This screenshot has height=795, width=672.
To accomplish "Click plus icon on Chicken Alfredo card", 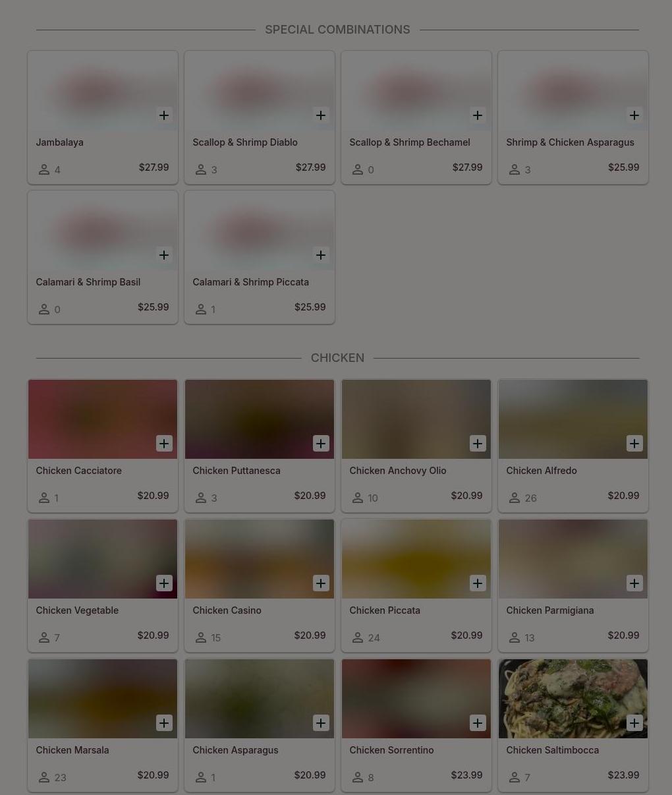I will pos(634,444).
